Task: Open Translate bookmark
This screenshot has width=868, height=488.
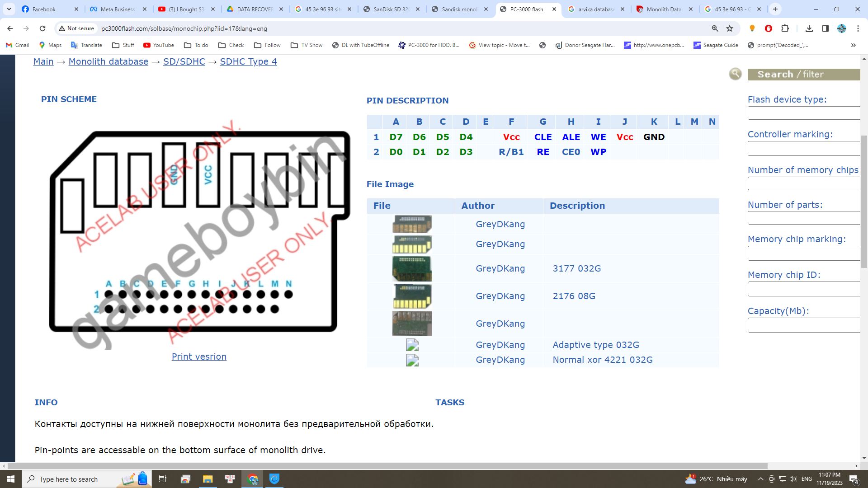Action: [x=86, y=45]
